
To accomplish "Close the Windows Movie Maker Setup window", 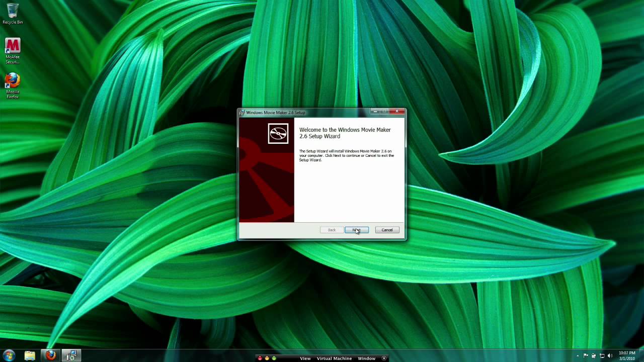I will [x=397, y=111].
